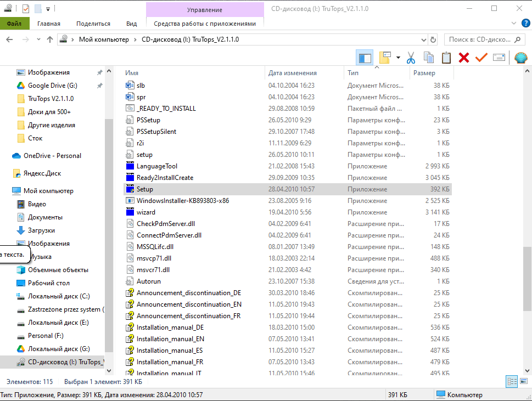Open Доки для 500+ folder in sidebar
The image size is (532, 401).
pos(49,112)
